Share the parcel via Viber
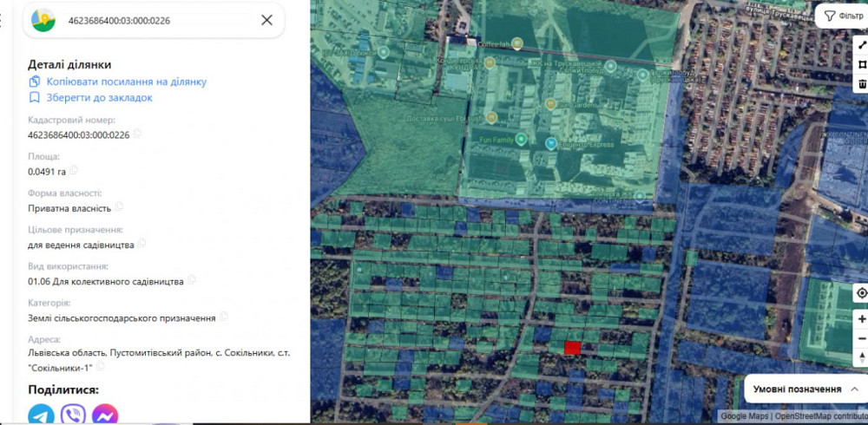This screenshot has width=868, height=425. (73, 415)
